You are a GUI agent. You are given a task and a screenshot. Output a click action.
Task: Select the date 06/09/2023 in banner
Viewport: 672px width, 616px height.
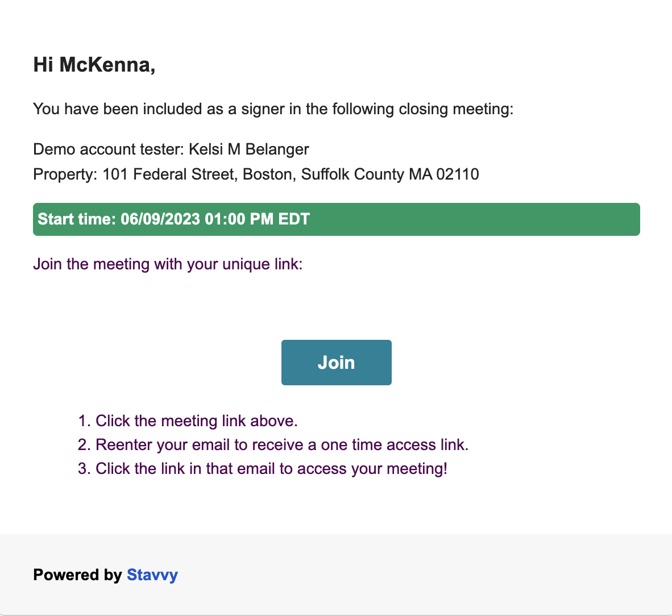(160, 219)
